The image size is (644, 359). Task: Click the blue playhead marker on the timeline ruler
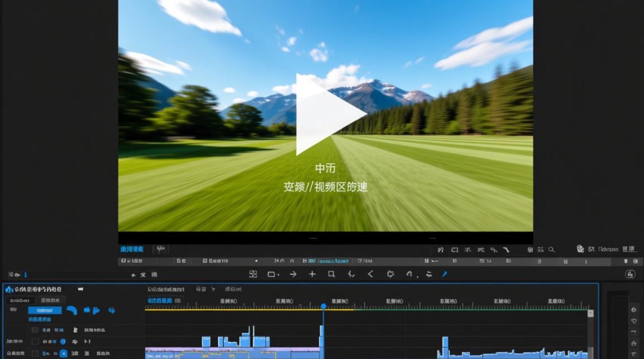(x=323, y=306)
